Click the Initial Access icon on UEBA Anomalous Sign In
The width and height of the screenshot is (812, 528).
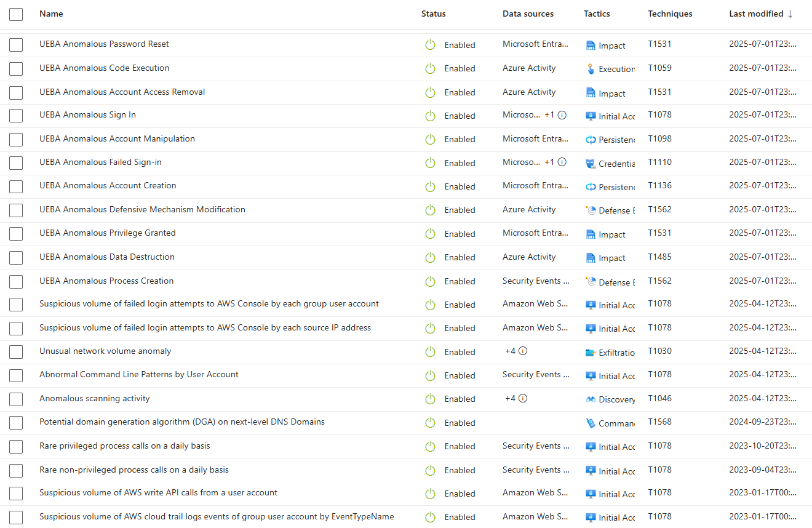point(590,115)
